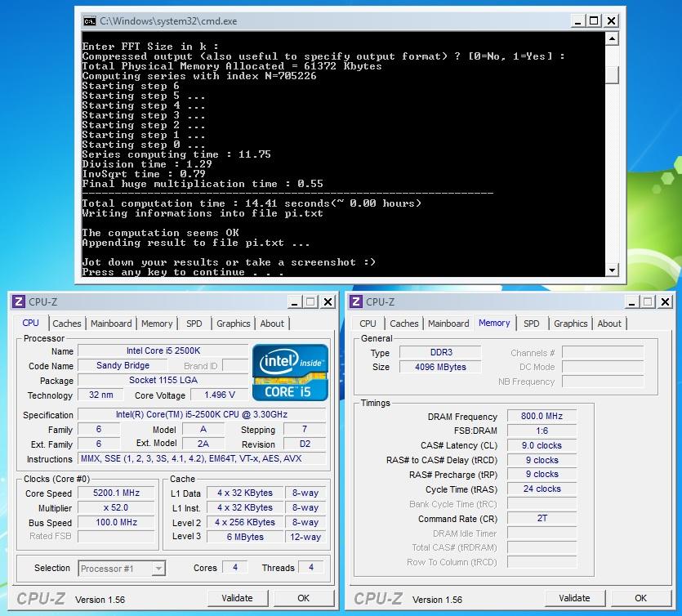Switch to CPU tab in right CPU-Z window
Screen dimensions: 682x616
point(368,324)
